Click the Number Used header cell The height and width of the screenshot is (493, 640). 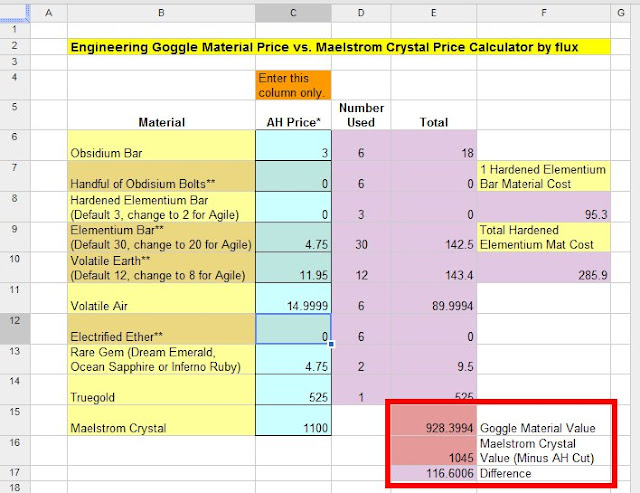click(x=361, y=115)
